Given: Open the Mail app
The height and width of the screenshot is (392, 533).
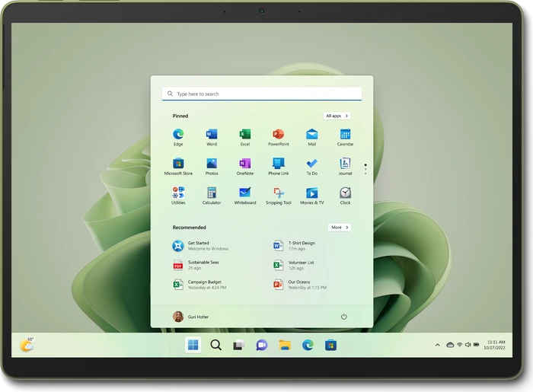Looking at the screenshot, I should point(311,137).
